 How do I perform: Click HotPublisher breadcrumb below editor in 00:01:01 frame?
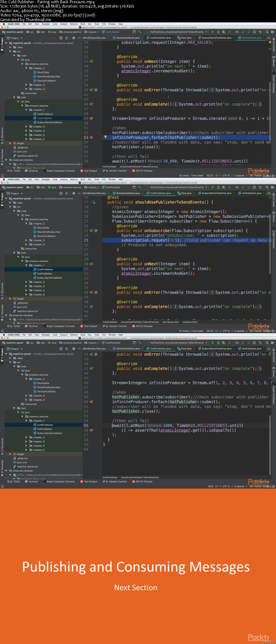pos(109,166)
